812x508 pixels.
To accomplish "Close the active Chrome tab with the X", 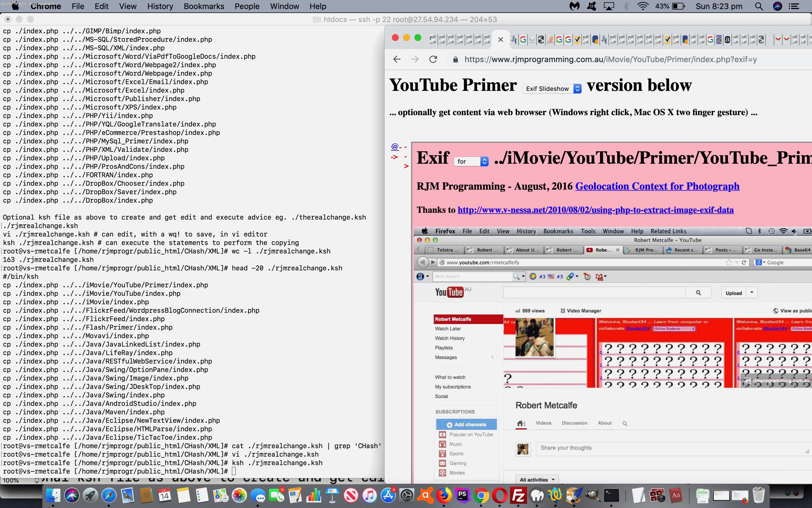I will click(x=501, y=40).
